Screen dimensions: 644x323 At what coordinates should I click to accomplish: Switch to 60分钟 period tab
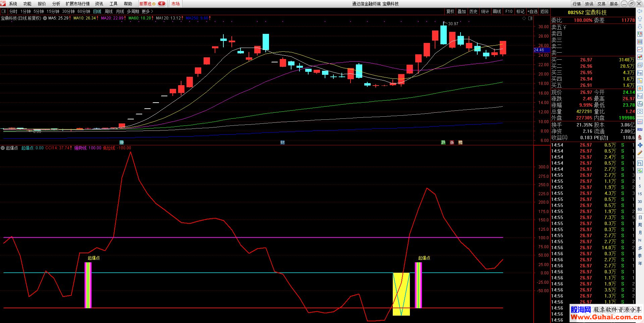[84, 11]
